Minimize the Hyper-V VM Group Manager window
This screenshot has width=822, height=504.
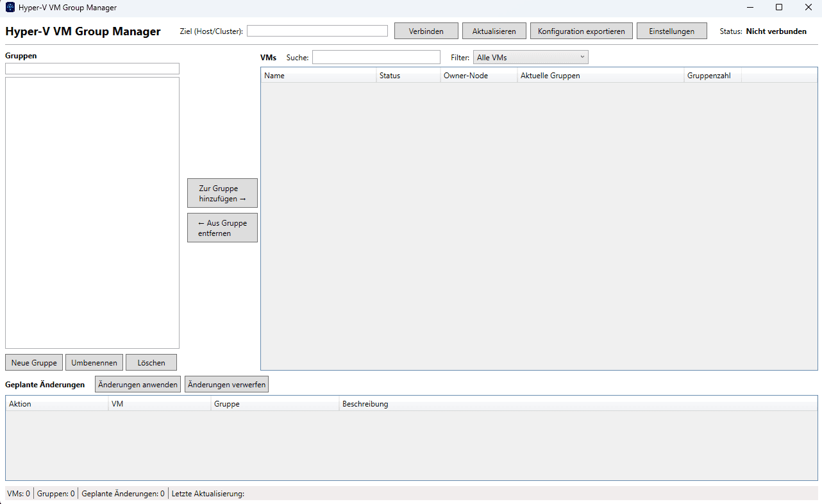tap(750, 8)
